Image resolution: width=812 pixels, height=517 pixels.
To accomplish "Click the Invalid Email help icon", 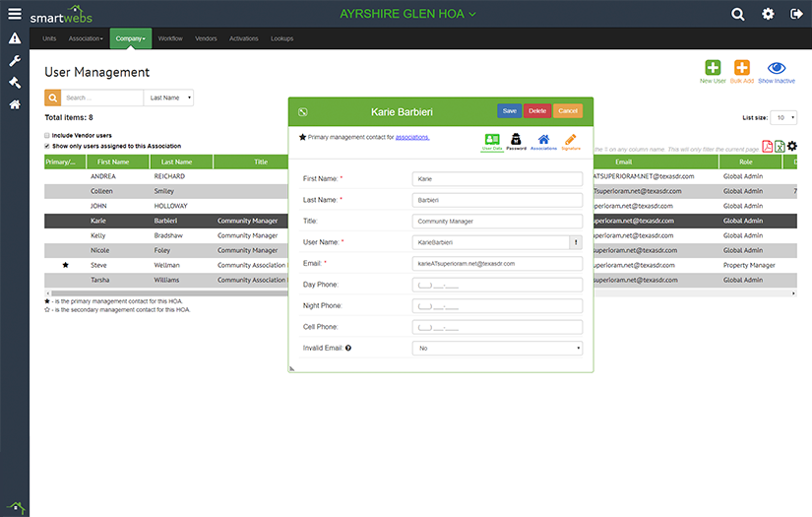I will [x=348, y=349].
